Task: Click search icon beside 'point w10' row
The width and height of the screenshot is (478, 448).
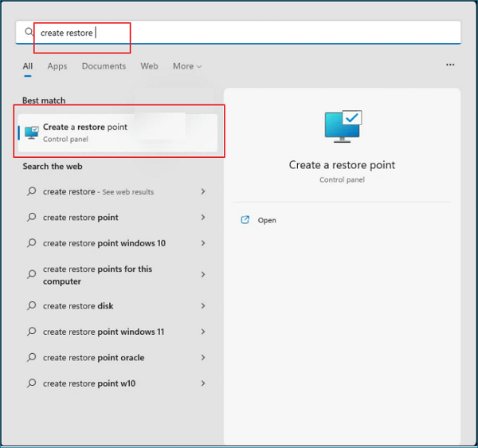Action: pos(31,383)
